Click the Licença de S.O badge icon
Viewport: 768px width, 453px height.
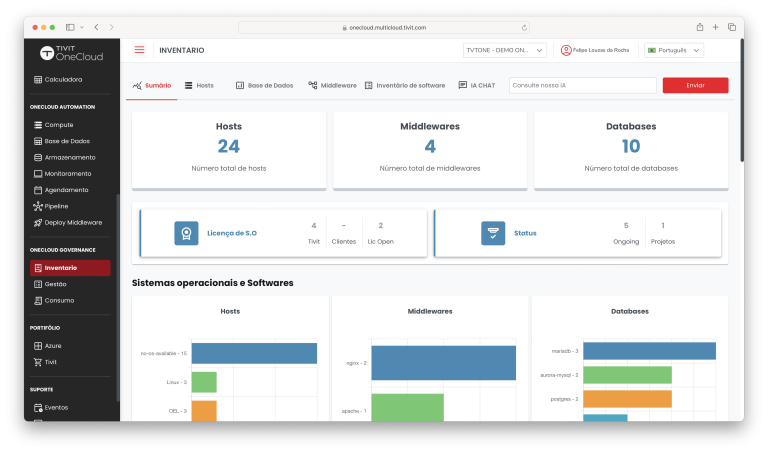[x=186, y=233]
